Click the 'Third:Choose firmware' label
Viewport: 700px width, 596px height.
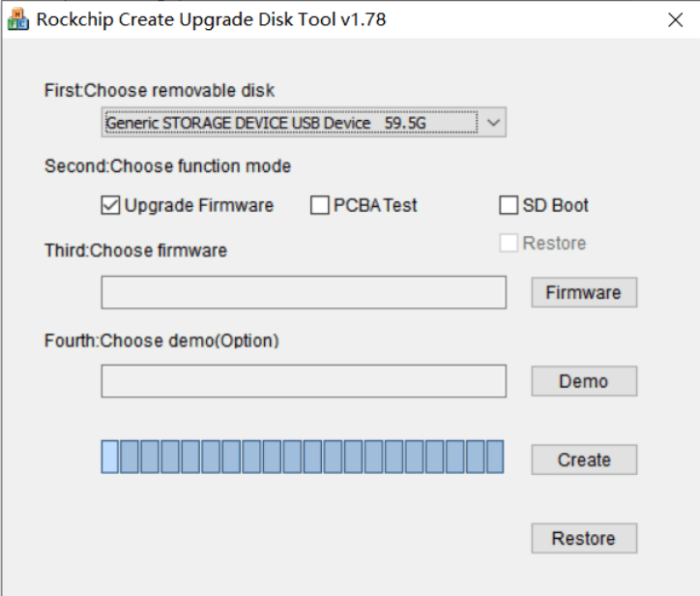click(135, 251)
